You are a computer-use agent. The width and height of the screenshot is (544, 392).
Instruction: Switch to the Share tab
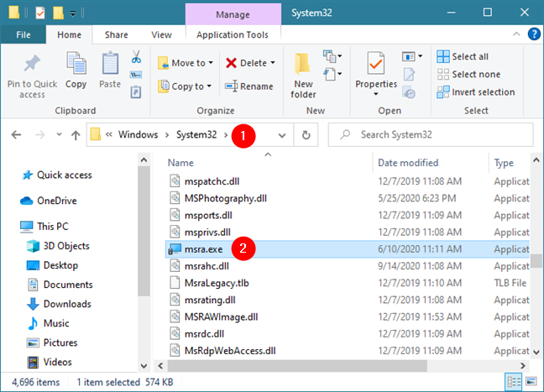116,34
